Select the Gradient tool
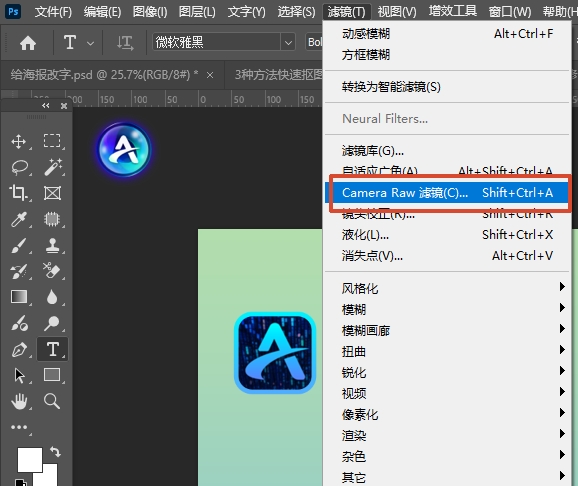This screenshot has height=486, width=578. click(19, 297)
